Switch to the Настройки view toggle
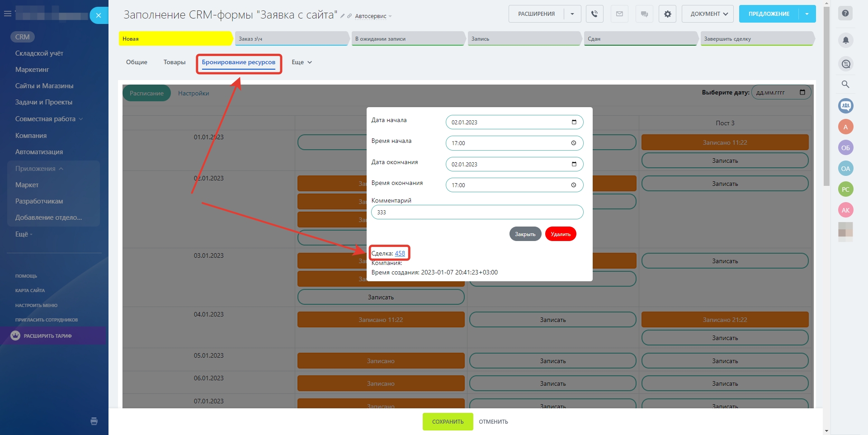 pyautogui.click(x=193, y=93)
